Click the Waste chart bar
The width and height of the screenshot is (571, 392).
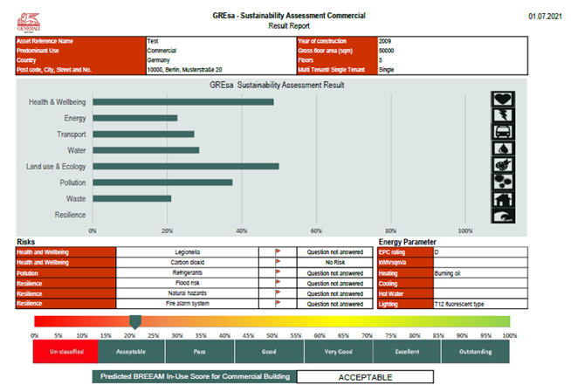tap(132, 199)
